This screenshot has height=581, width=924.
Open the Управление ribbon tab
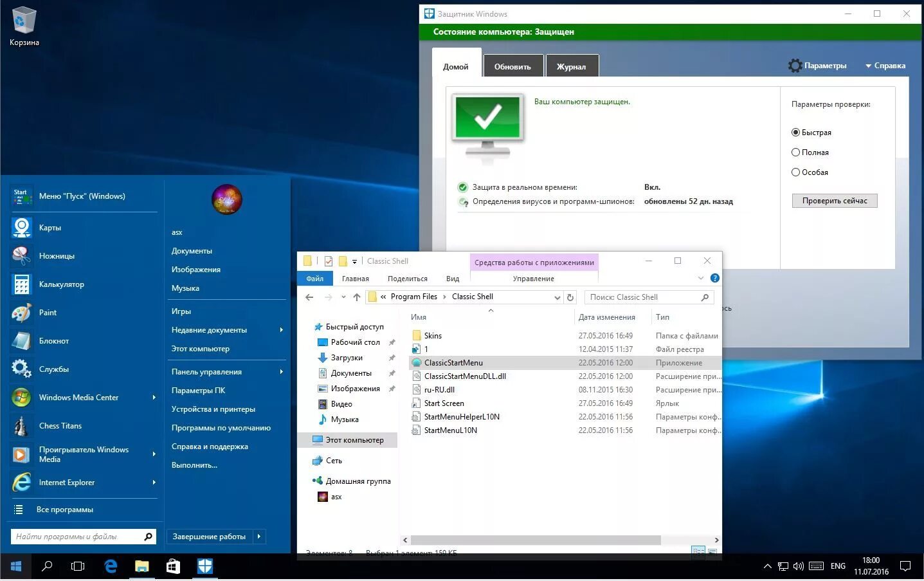pos(534,279)
